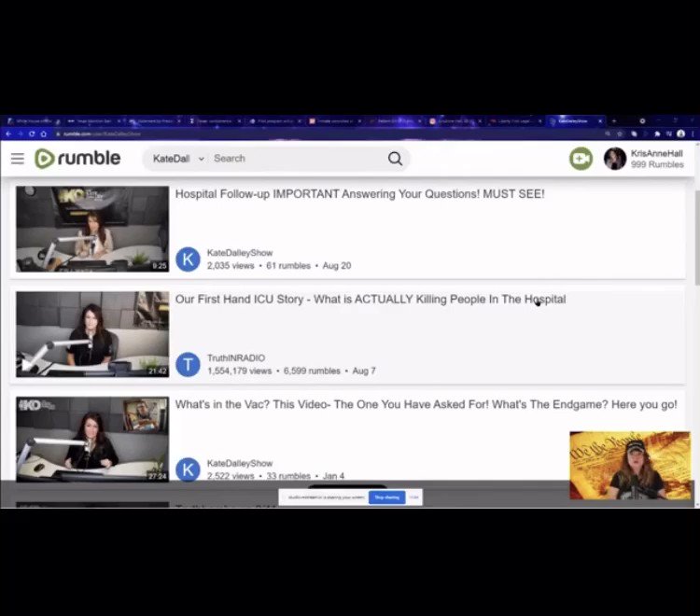Open KateDalleyShow channel link under What's in the Vac
This screenshot has height=616, width=700.
(x=240, y=463)
